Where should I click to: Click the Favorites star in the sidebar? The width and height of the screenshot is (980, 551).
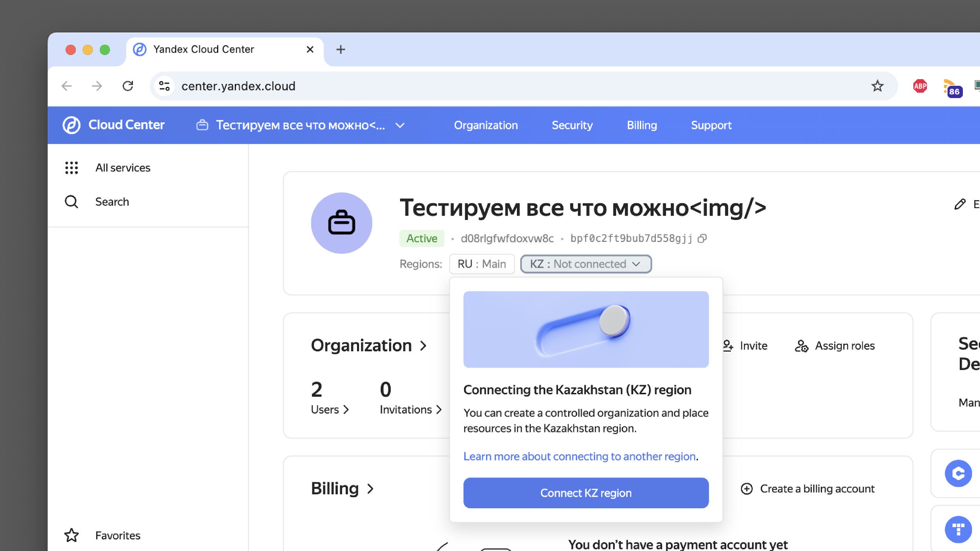click(71, 535)
